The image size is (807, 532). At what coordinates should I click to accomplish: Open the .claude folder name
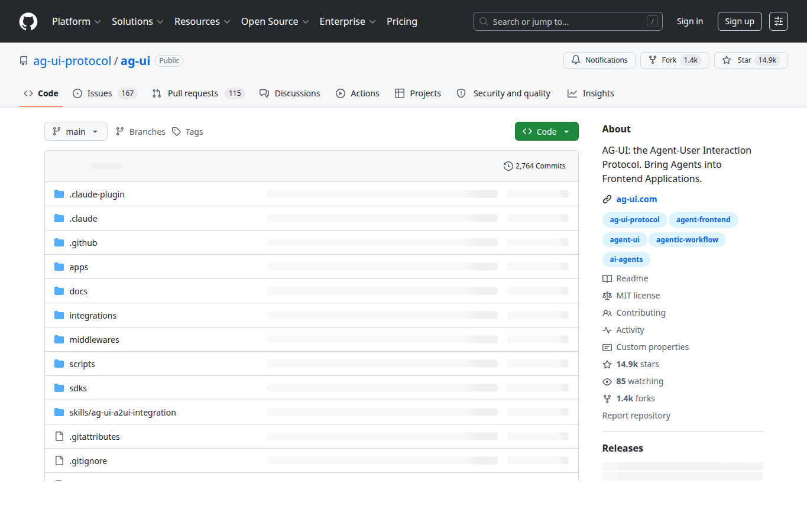tap(83, 218)
